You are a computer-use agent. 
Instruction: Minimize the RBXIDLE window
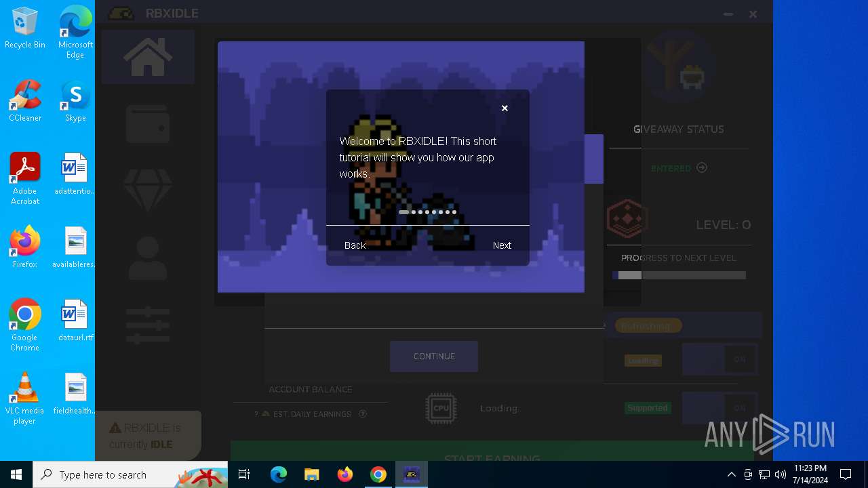pos(728,14)
